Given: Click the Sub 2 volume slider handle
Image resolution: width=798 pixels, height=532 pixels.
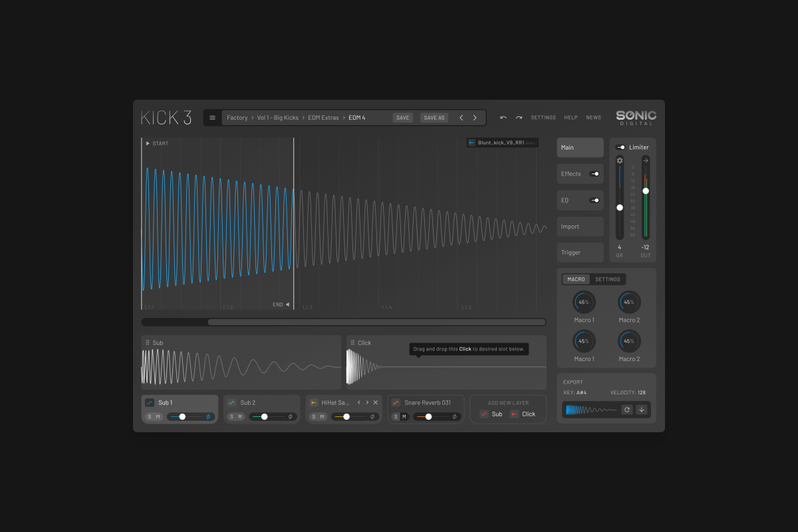Looking at the screenshot, I should 264,417.
